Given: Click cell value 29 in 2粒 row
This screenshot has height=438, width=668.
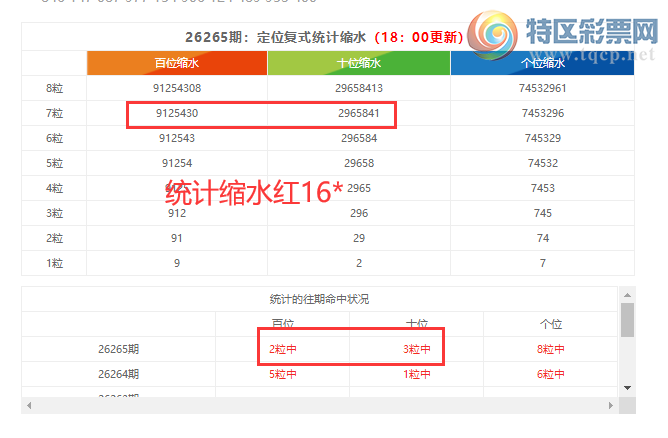Looking at the screenshot, I should (x=359, y=238).
